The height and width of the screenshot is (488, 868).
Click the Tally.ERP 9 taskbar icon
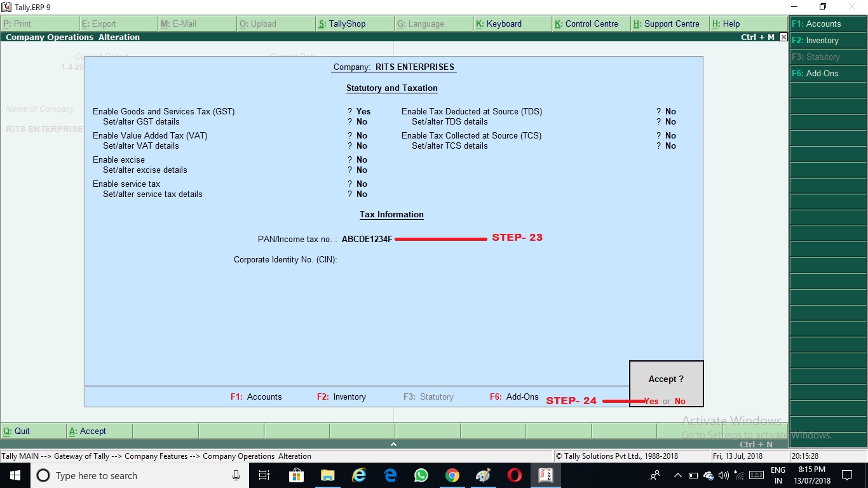(x=545, y=475)
